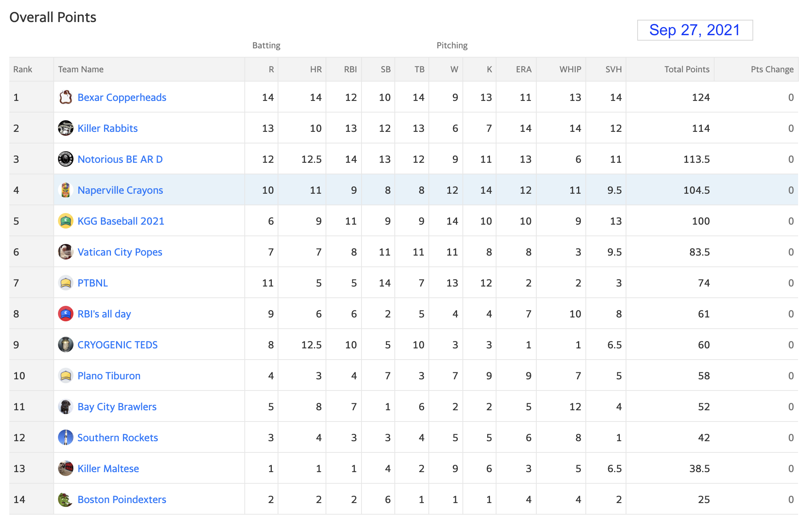
Task: Sort by the WHIP column header
Action: click(570, 69)
